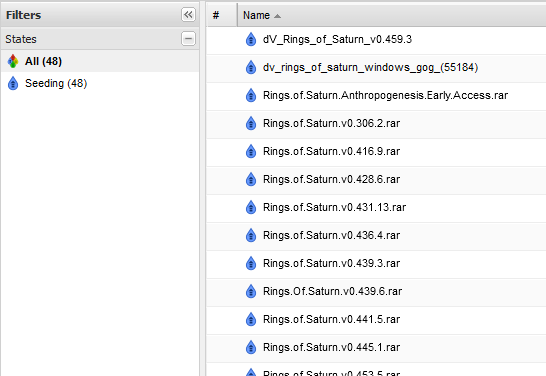Screen dimensions: 546x376
Task: Click seeding icon of v0.441.5.rar row
Action: pyautogui.click(x=251, y=320)
